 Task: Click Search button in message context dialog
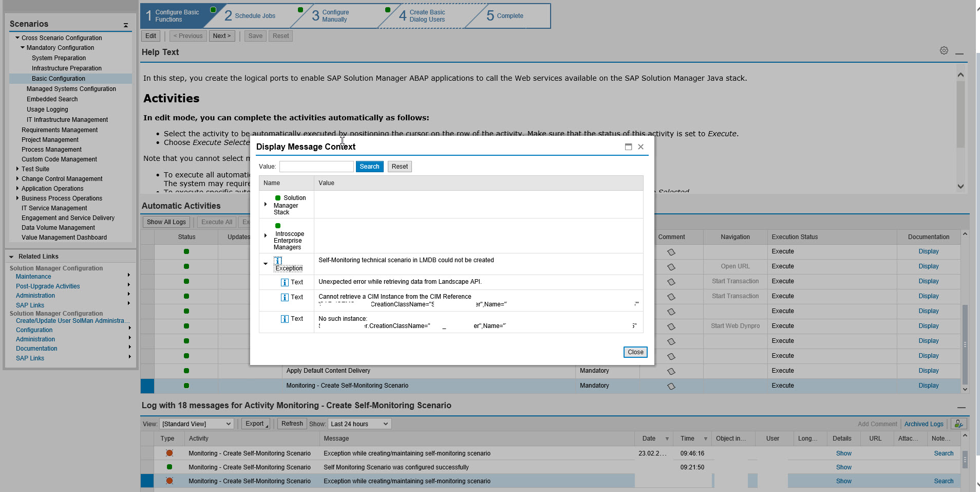pos(369,167)
